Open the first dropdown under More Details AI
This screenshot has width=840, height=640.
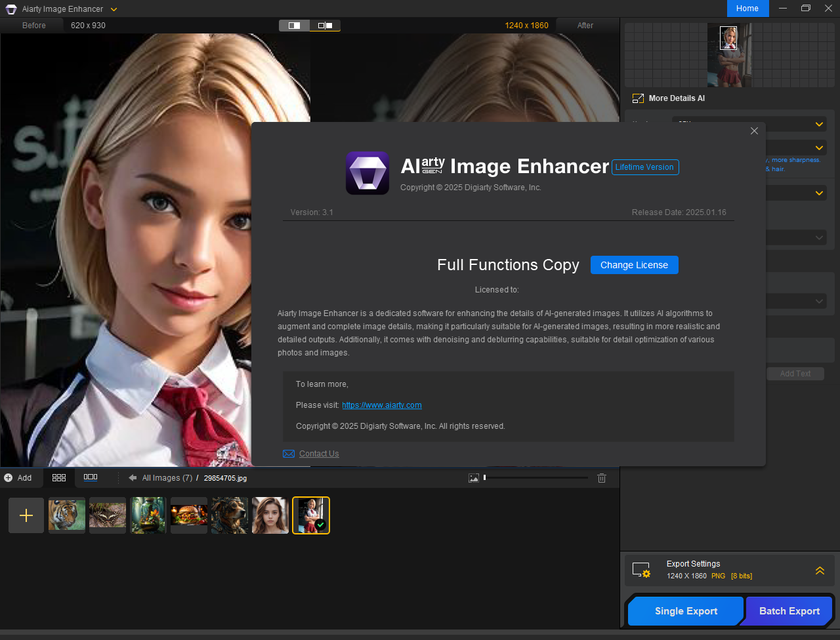coord(749,124)
